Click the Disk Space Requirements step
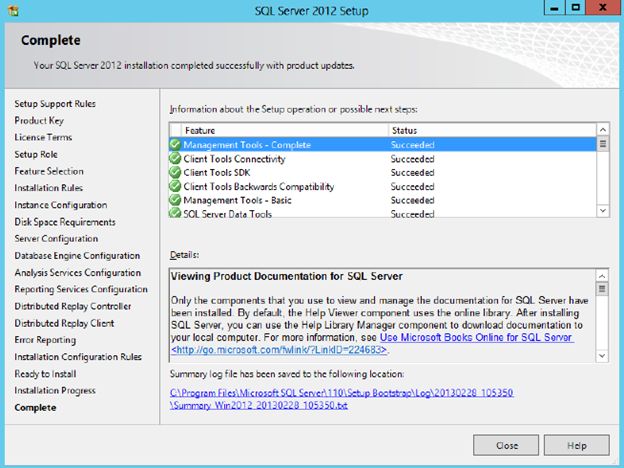This screenshot has height=468, width=624. pyautogui.click(x=65, y=222)
